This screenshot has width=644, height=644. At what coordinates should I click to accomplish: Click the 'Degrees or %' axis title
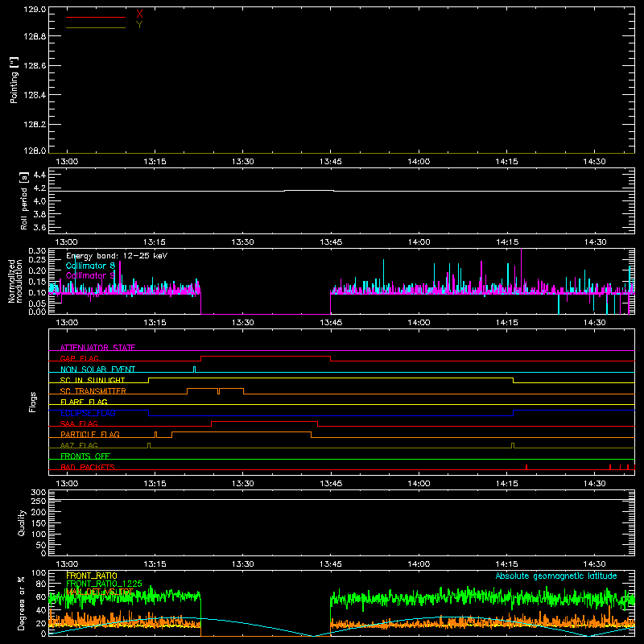tap(21, 603)
